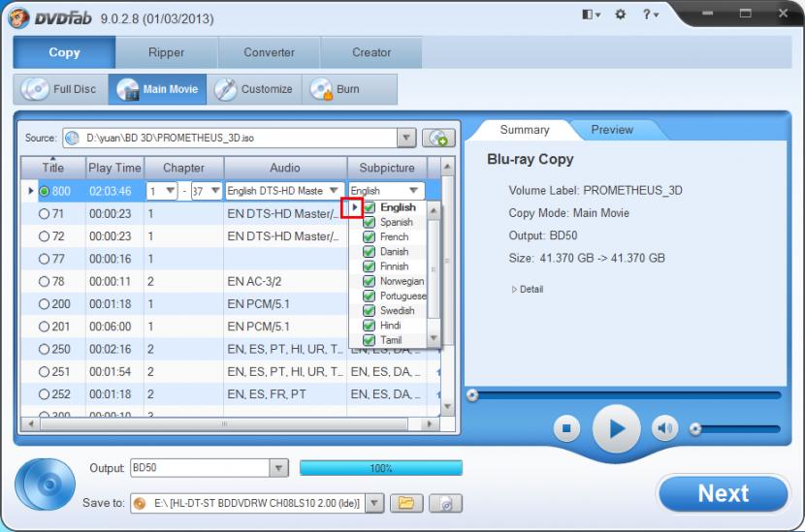The image size is (805, 532).
Task: Click the Chapter column header
Action: tap(184, 168)
